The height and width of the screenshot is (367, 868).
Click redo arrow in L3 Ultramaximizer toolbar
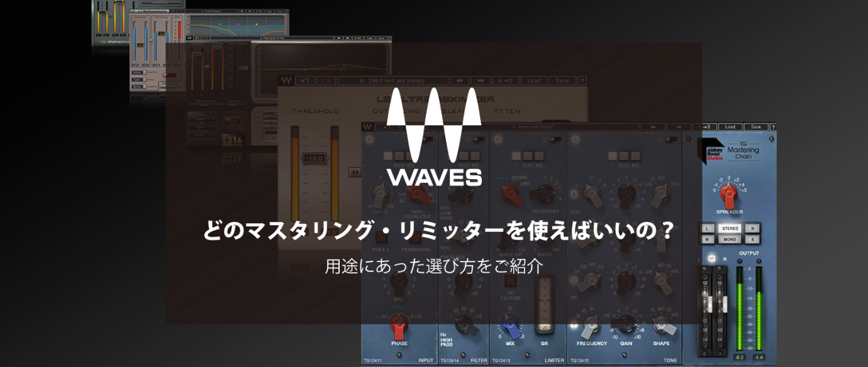tap(325, 80)
